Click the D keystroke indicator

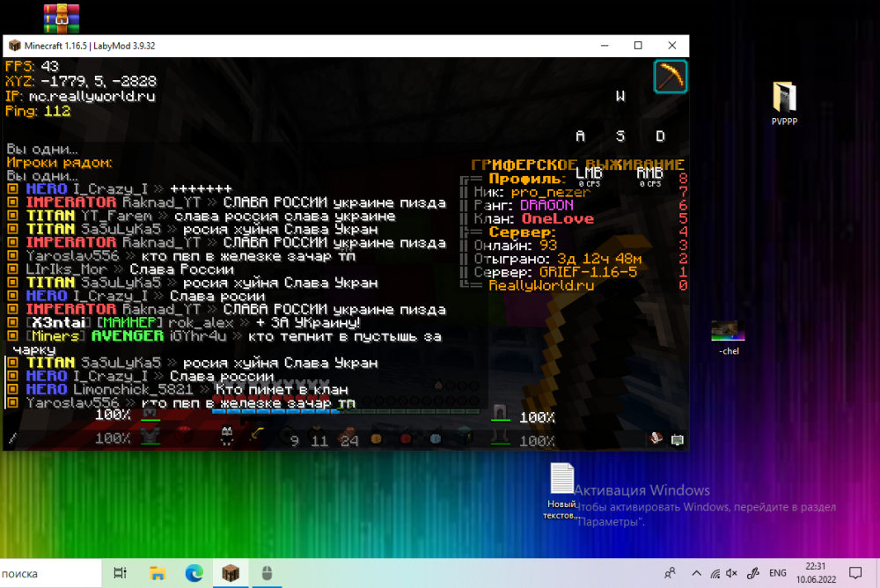[x=660, y=136]
